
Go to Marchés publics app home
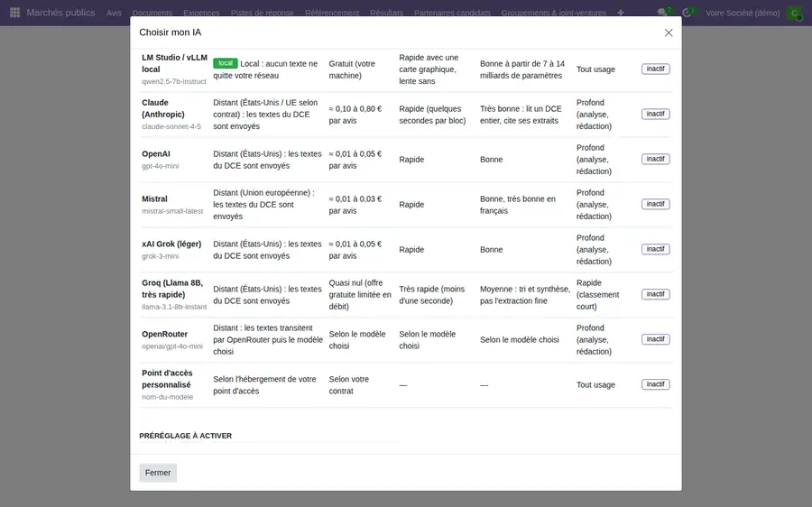(60, 13)
